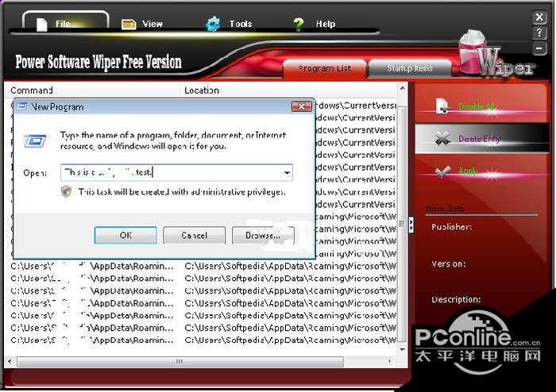
Task: Cancel the New Program dialog
Action: (x=194, y=235)
